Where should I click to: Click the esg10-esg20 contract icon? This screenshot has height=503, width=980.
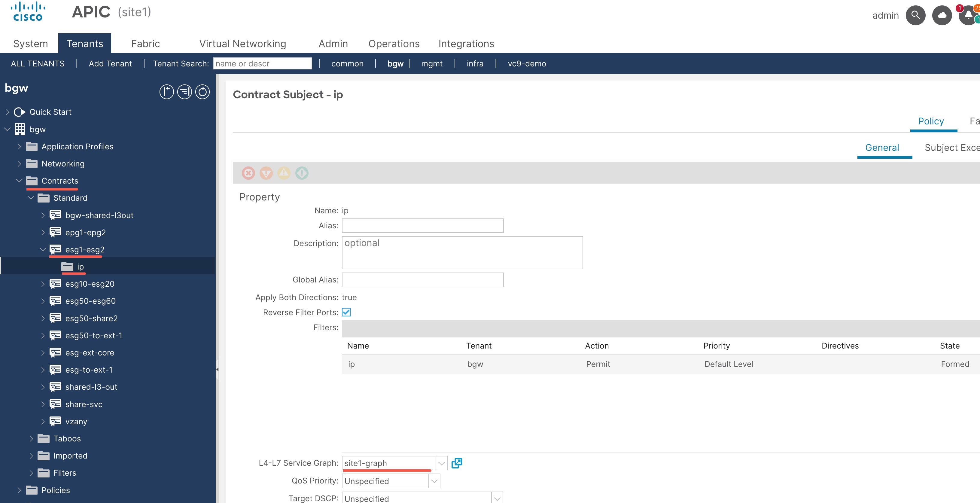55,284
